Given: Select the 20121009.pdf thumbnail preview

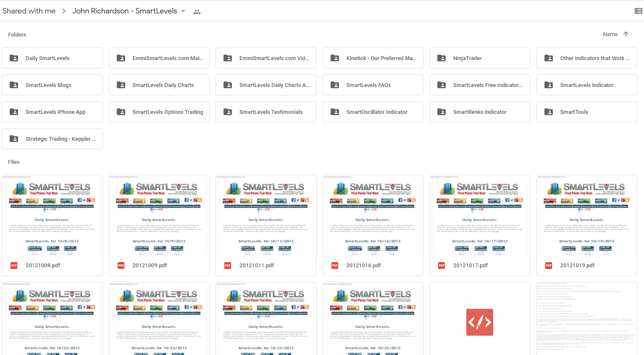Looking at the screenshot, I should tap(159, 215).
